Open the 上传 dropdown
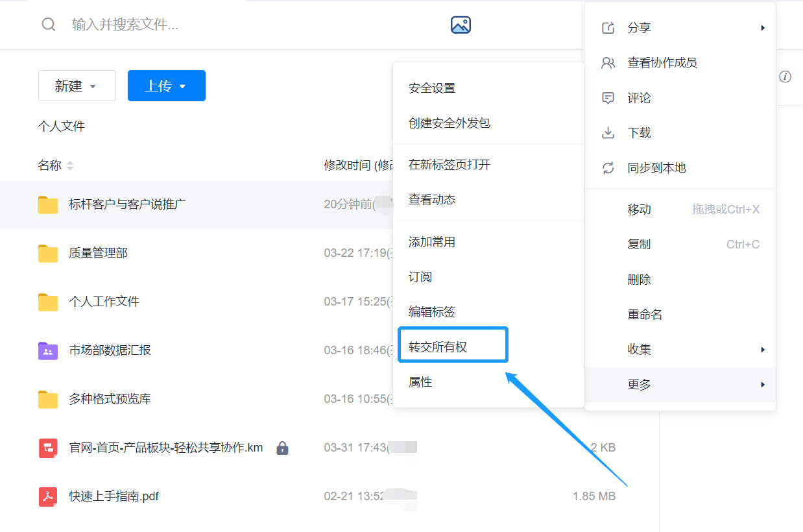Image resolution: width=803 pixels, height=532 pixels. pos(167,86)
